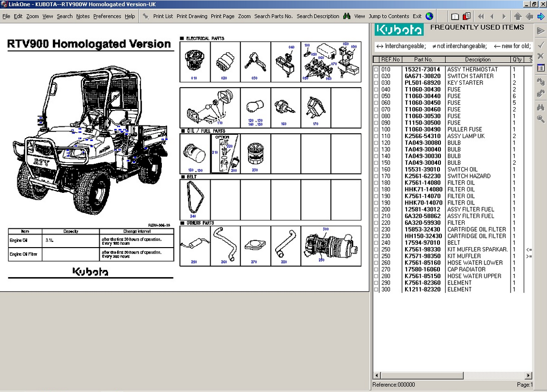Click description KIT MUFFLER SPARKAR.
The image size is (547, 392).
477,250
